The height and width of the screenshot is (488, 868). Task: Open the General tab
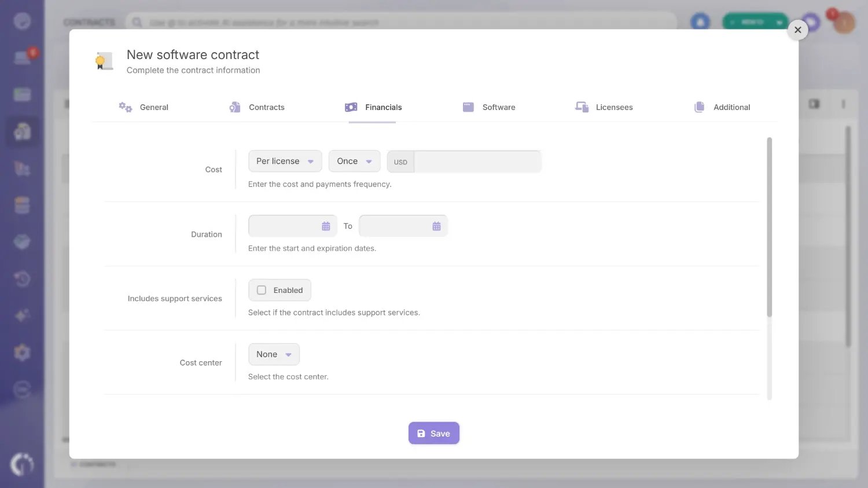144,107
